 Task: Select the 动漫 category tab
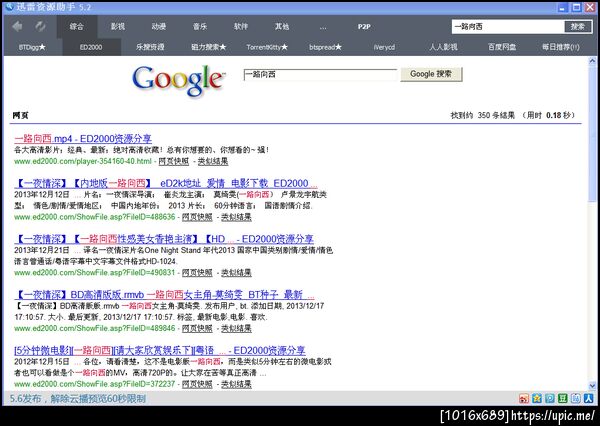[x=159, y=26]
